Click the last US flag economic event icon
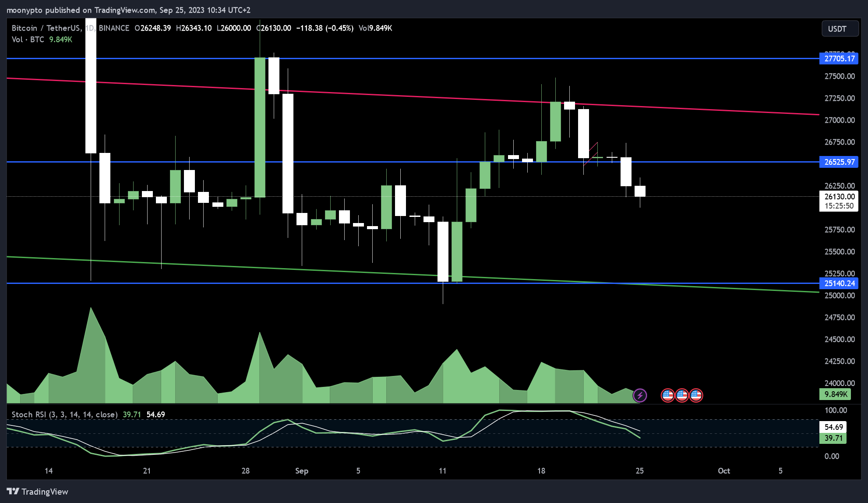Screen dimensions: 868x503 point(696,395)
